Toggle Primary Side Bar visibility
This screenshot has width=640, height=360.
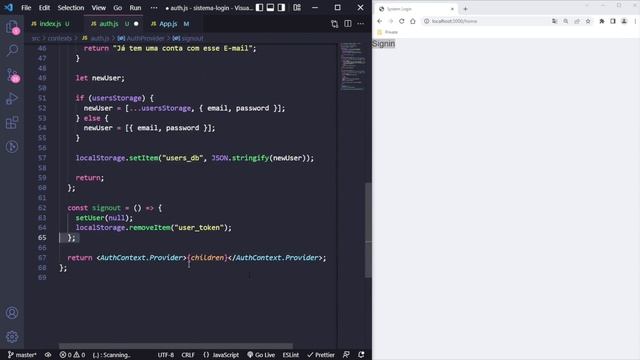tap(259, 7)
